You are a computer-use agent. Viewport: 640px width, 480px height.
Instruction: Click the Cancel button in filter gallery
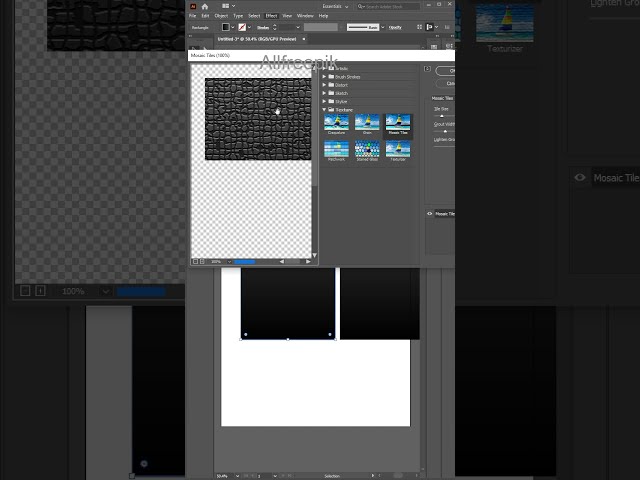[x=445, y=83]
